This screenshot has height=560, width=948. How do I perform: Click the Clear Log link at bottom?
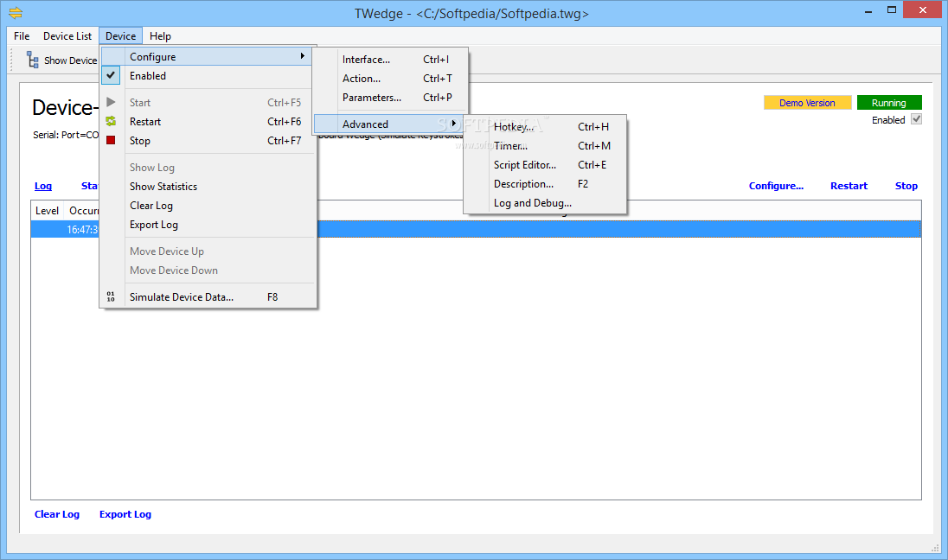pyautogui.click(x=57, y=514)
